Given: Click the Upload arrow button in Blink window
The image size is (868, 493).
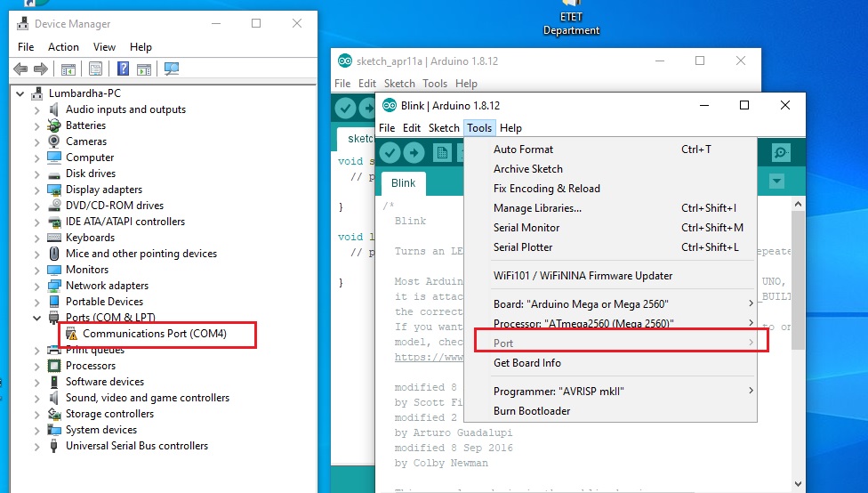Looking at the screenshot, I should (414, 153).
